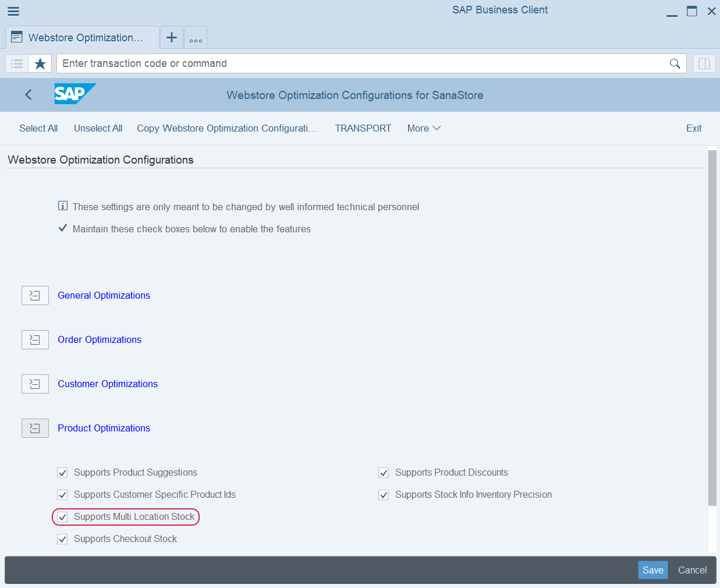Image resolution: width=720 pixels, height=588 pixels.
Task: Open General Optimizations link
Action: (104, 295)
